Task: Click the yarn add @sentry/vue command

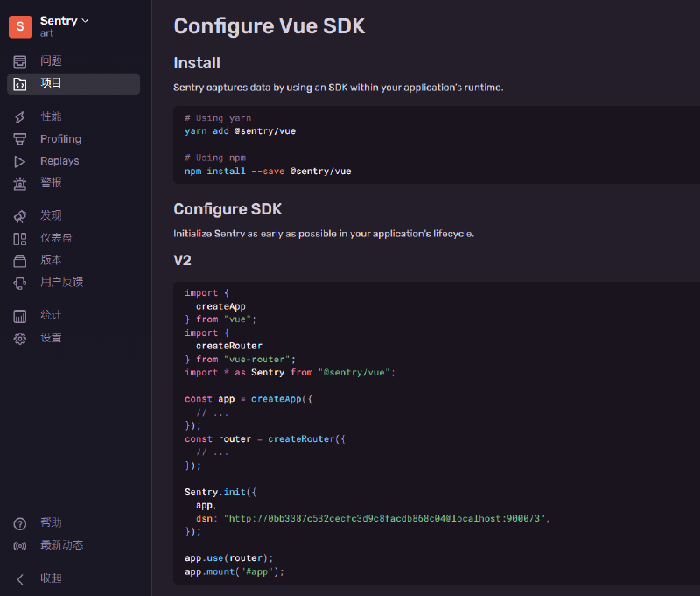Action: pos(240,131)
